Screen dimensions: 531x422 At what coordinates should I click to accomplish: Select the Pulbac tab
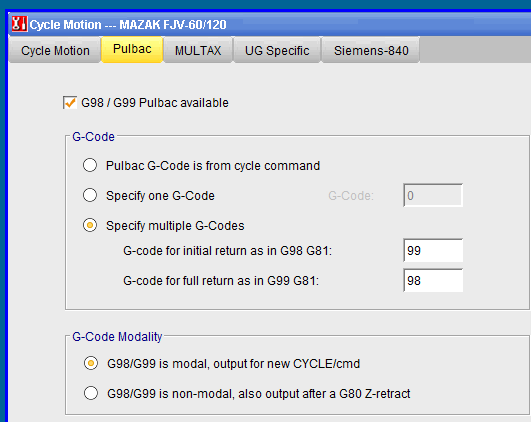pyautogui.click(x=132, y=49)
